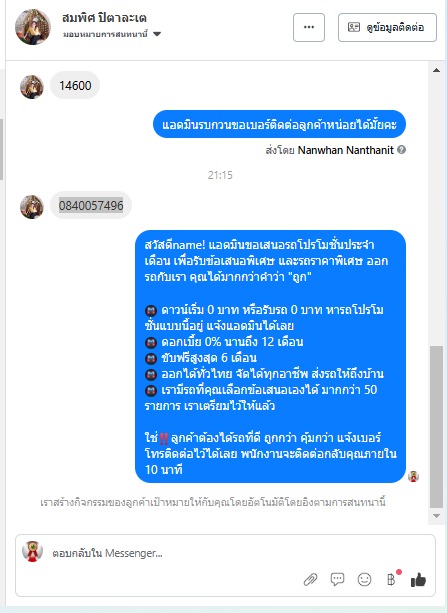Click the help icon beside Nanwhan Nanthanit

401,150
